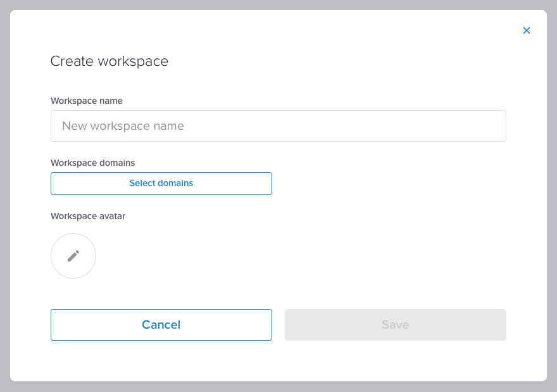Select the circular workspace avatar placeholder

[x=73, y=256]
